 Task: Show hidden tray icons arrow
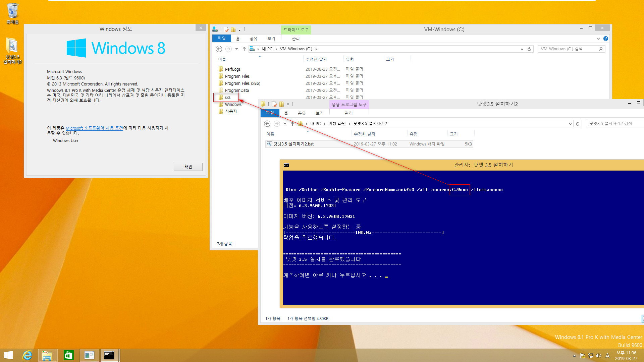(574, 356)
